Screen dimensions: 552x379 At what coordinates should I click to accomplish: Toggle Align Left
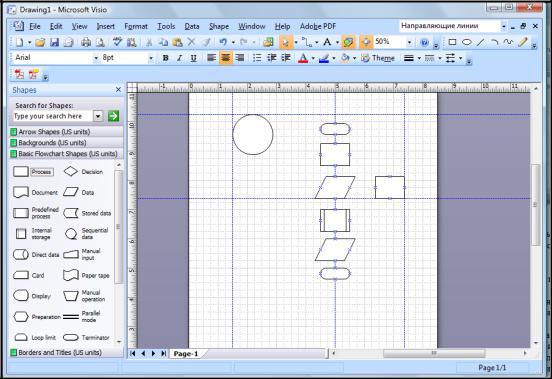(x=212, y=58)
